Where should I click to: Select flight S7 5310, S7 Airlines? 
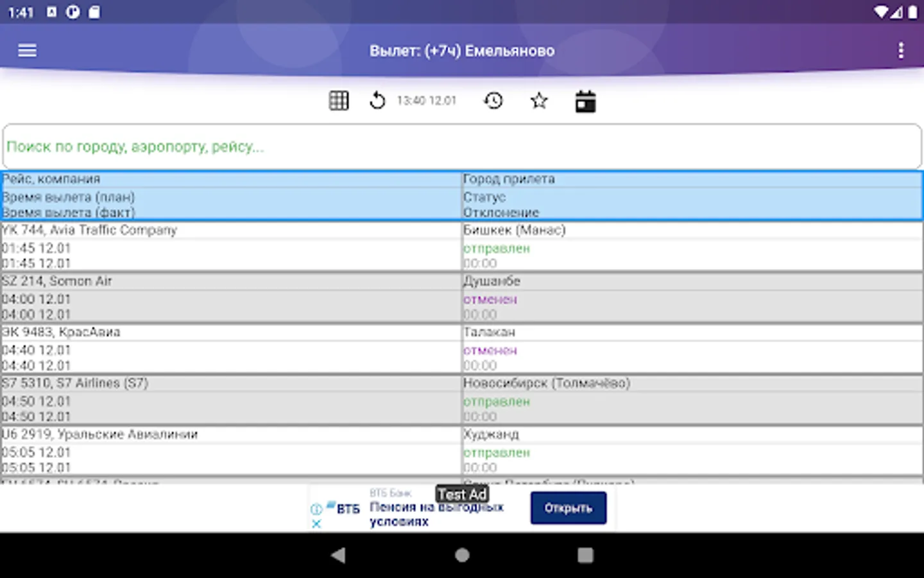(x=74, y=383)
